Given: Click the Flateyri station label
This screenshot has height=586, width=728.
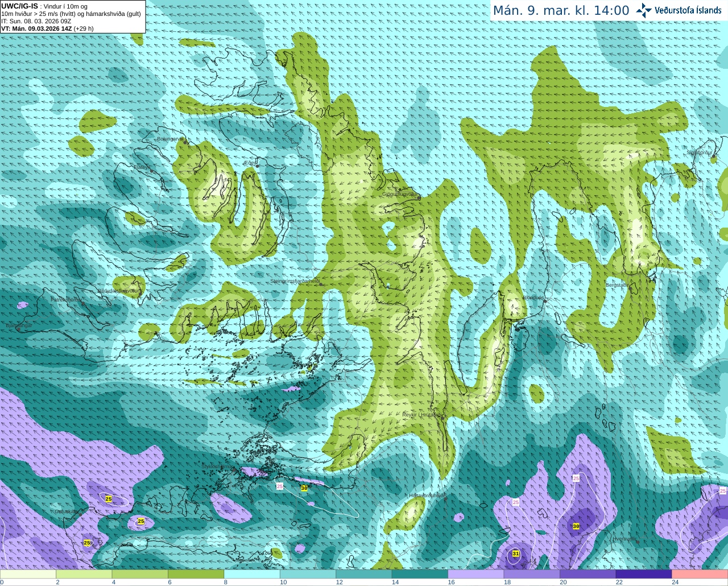Looking at the screenshot, I should tap(142, 167).
